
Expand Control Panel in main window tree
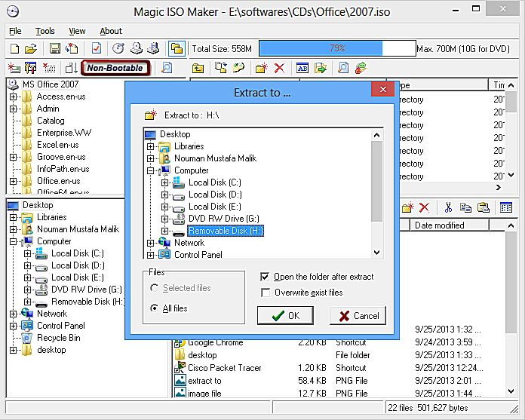coord(13,326)
